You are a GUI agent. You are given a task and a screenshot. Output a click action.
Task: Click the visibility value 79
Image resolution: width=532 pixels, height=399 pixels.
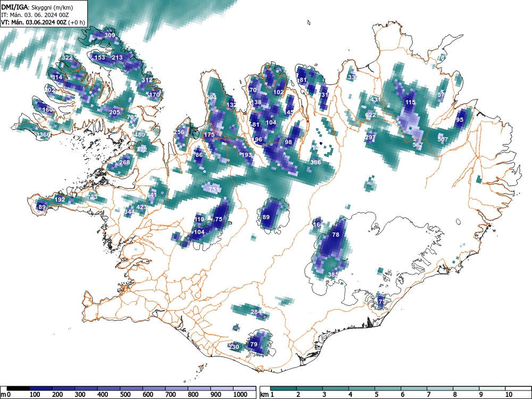pyautogui.click(x=253, y=344)
